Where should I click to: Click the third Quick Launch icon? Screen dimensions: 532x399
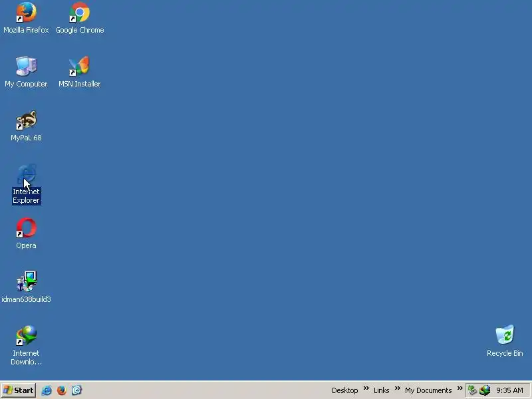(x=76, y=390)
